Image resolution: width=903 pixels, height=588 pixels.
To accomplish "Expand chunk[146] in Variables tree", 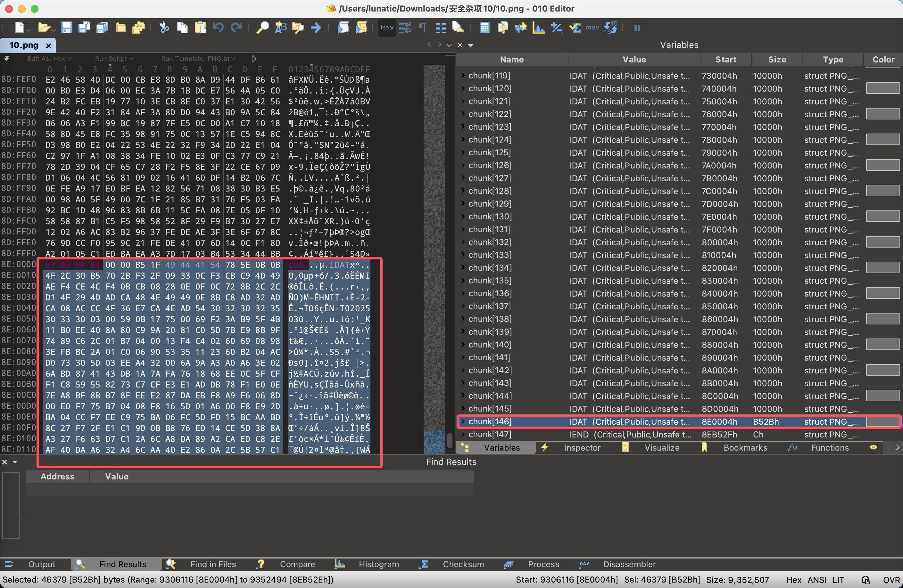I will (x=463, y=421).
